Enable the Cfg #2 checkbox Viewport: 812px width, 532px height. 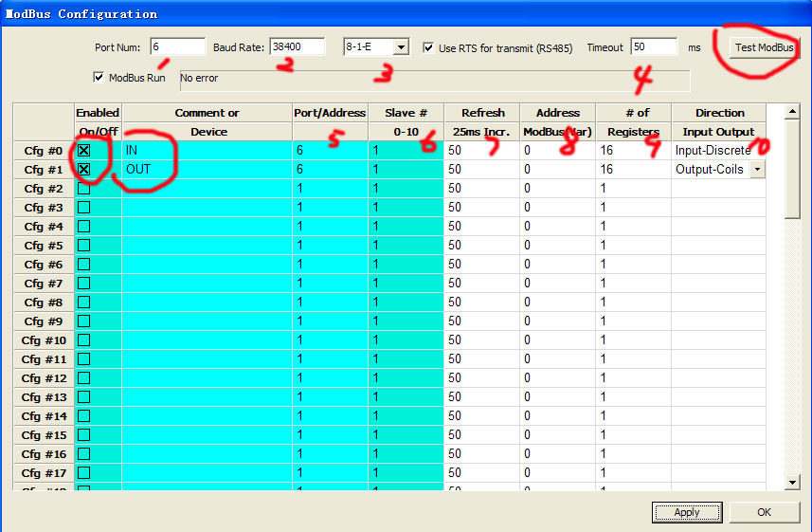pos(84,188)
